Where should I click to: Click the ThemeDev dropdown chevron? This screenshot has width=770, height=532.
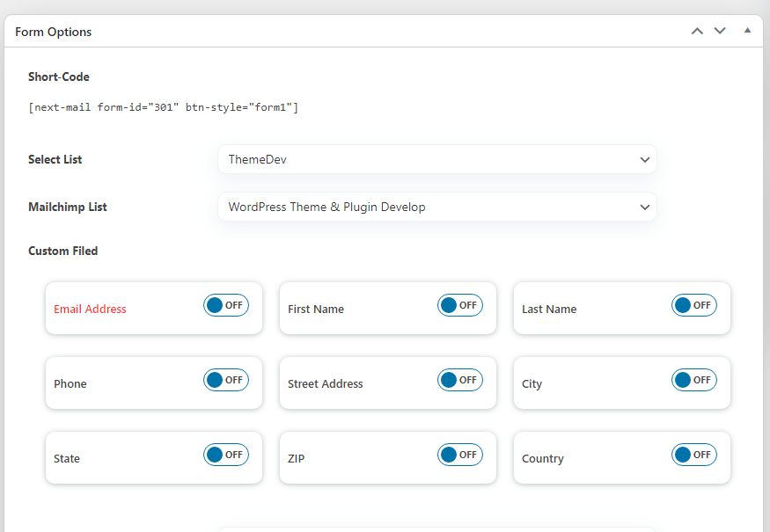[x=645, y=160]
